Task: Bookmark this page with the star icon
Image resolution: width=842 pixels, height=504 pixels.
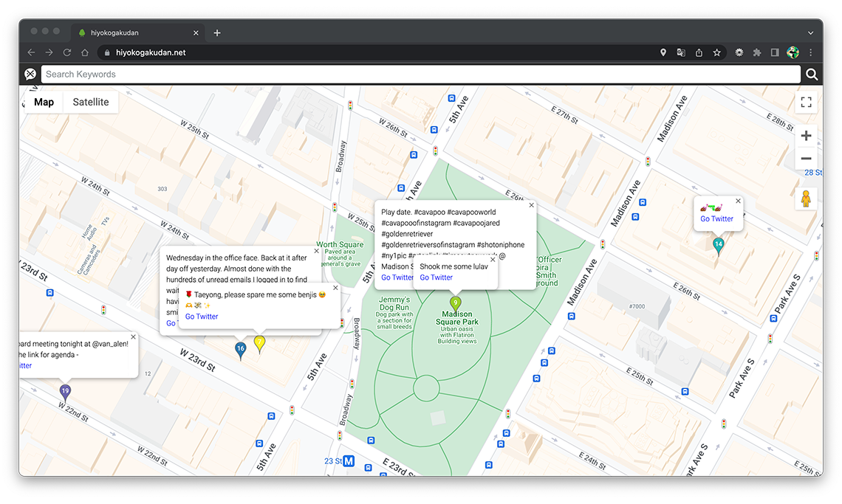Action: point(717,52)
